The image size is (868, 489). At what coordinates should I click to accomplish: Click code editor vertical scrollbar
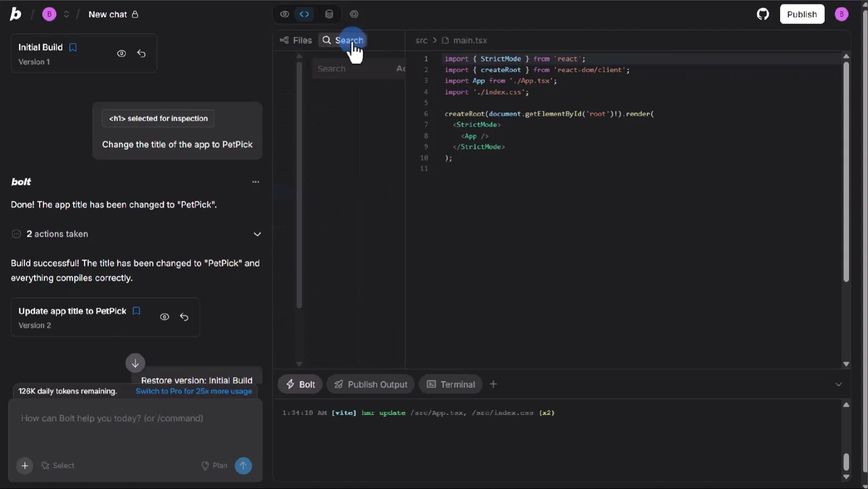846,172
